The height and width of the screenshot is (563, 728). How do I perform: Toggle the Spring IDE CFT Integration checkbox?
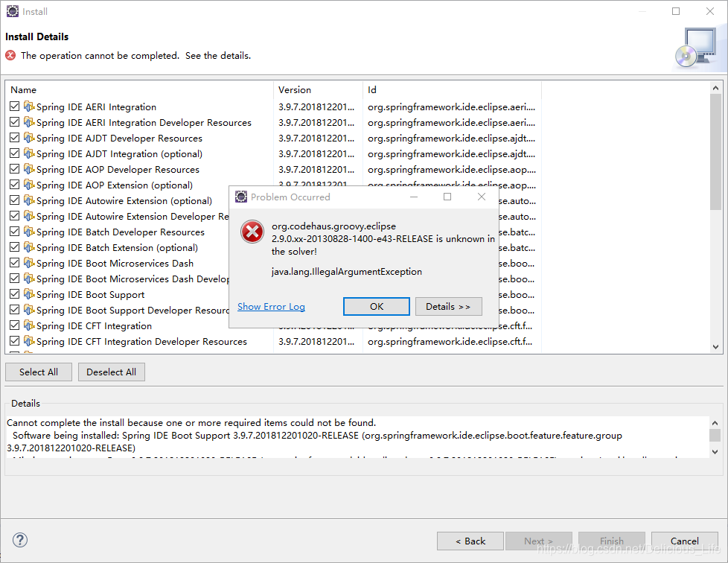(x=14, y=325)
